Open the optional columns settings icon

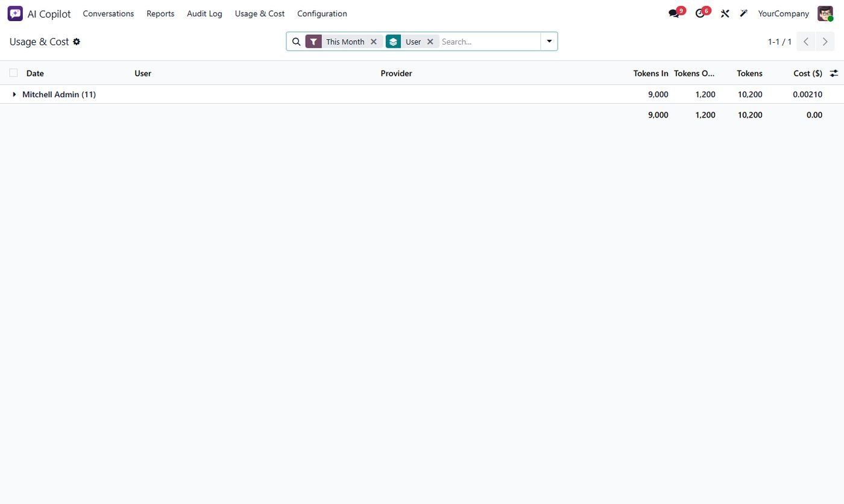834,73
